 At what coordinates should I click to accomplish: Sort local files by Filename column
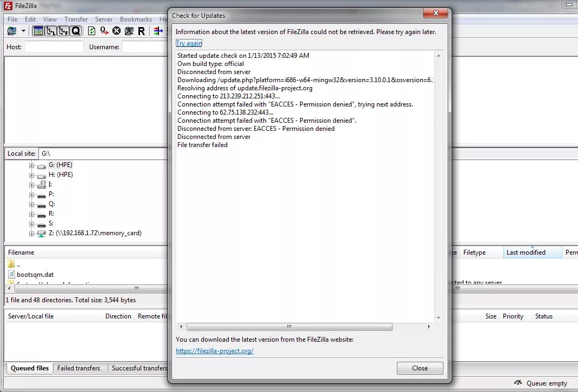[84, 253]
